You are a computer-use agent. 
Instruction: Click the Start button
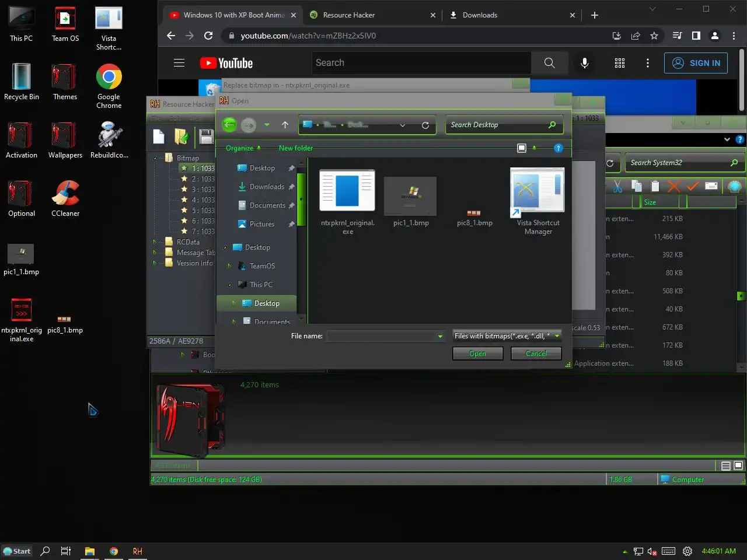click(x=17, y=551)
